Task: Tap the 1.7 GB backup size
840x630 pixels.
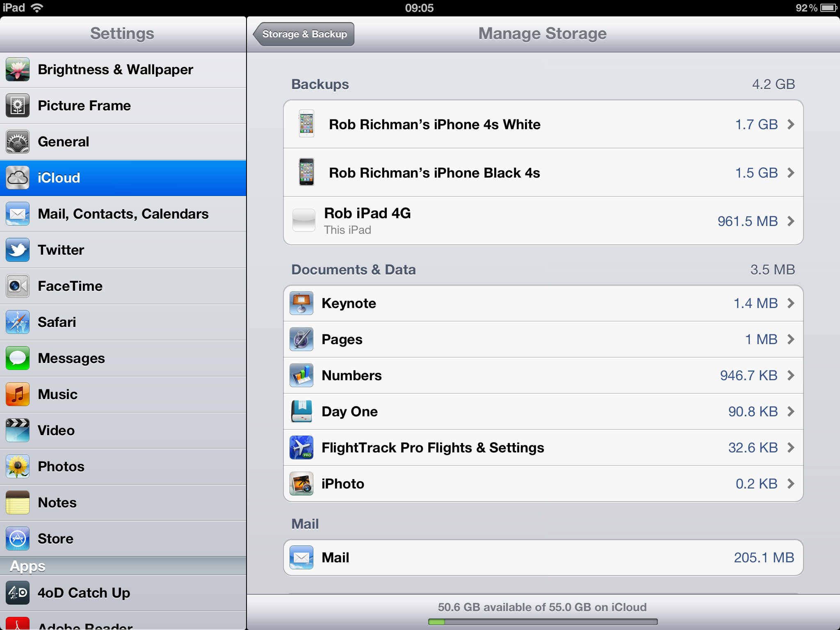Action: [756, 124]
